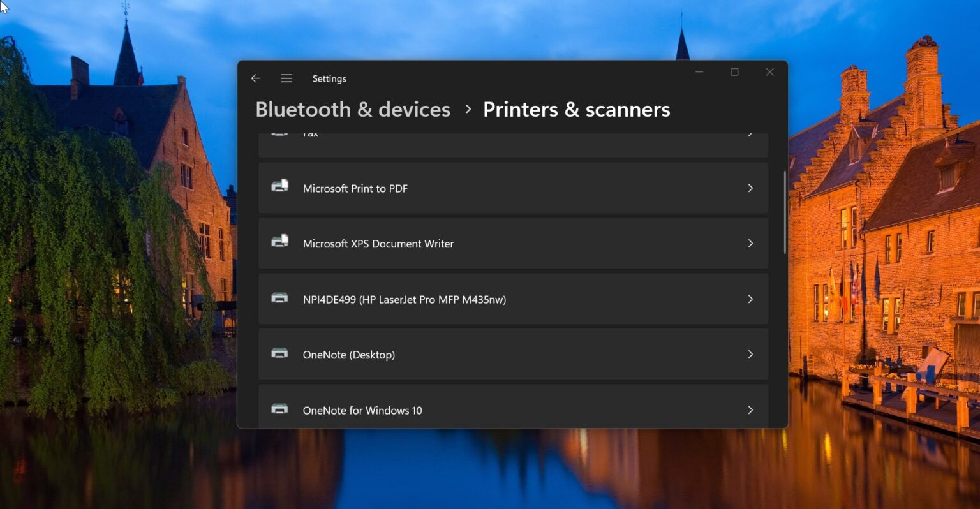Click the vertical scrollbar thumb in Settings
Image resolution: width=980 pixels, height=509 pixels.
coord(785,212)
